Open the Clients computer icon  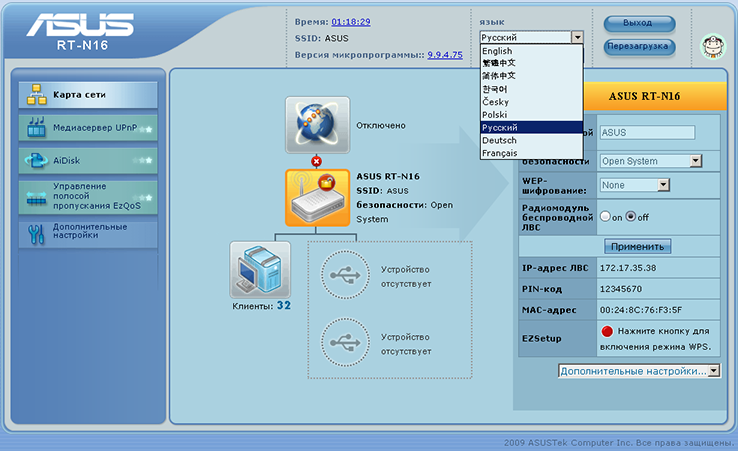tap(260, 270)
